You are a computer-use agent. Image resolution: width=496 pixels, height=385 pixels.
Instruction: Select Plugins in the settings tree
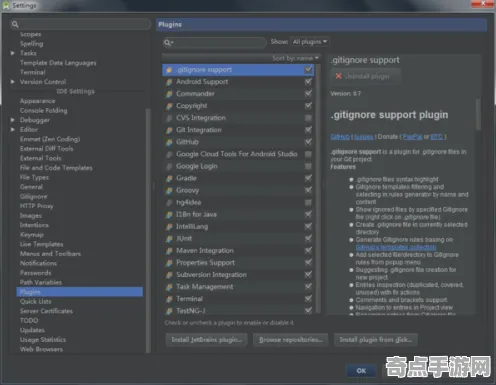(80, 292)
